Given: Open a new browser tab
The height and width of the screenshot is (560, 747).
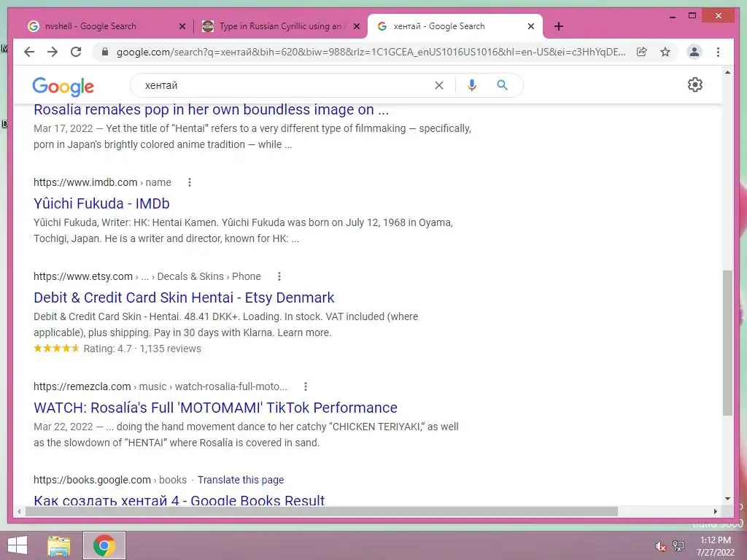Looking at the screenshot, I should 558,26.
